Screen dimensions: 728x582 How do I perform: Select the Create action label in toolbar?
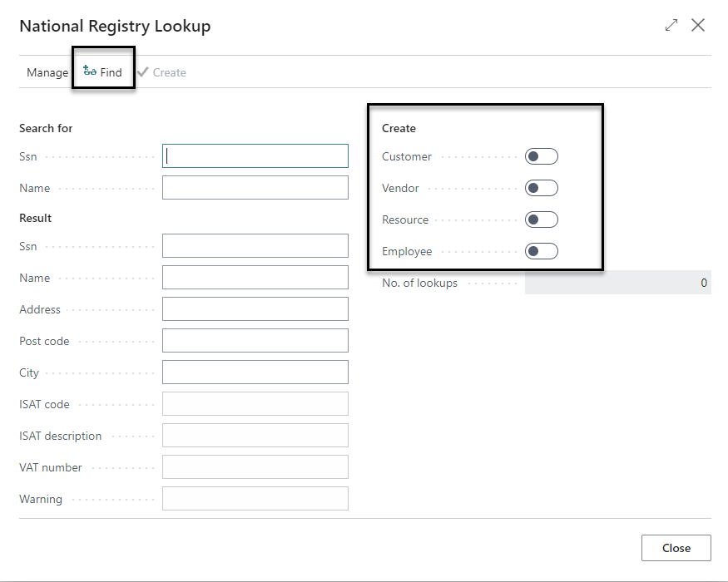point(170,72)
